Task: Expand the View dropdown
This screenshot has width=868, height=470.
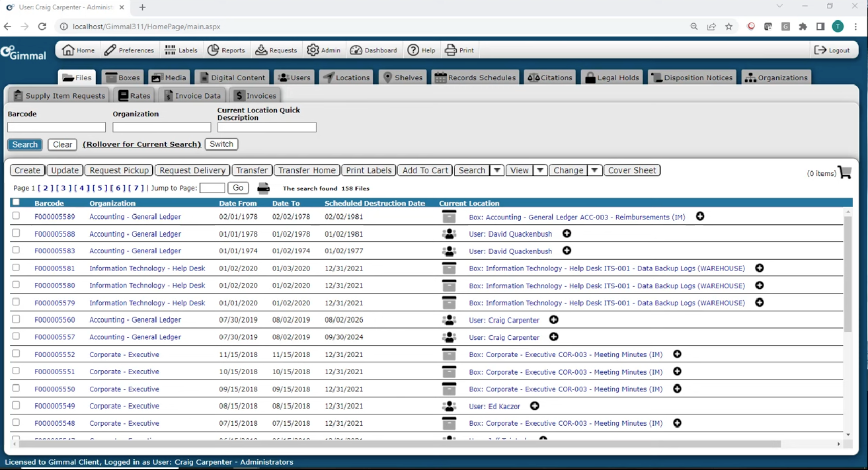Action: (x=541, y=170)
